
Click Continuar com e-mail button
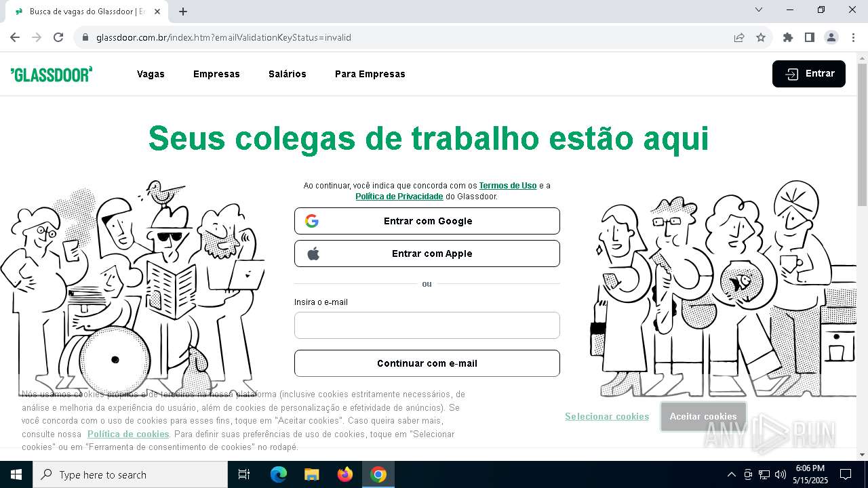427,363
